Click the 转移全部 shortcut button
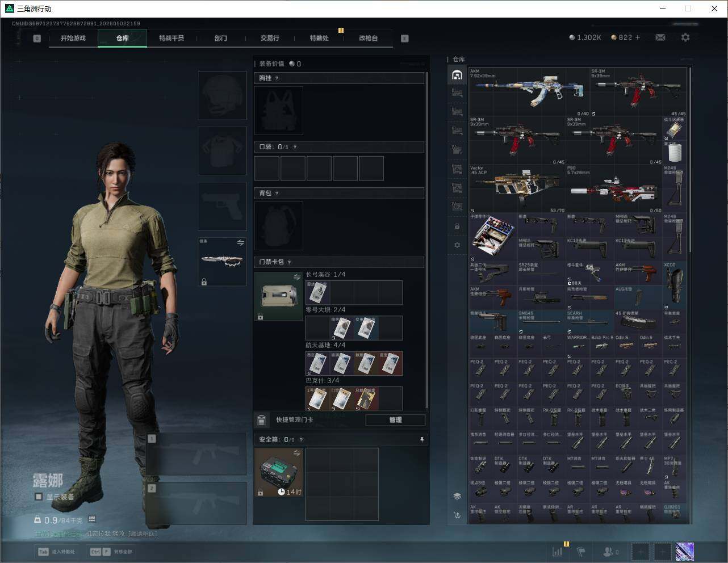Screen dimensions: 728x563 click(111, 552)
